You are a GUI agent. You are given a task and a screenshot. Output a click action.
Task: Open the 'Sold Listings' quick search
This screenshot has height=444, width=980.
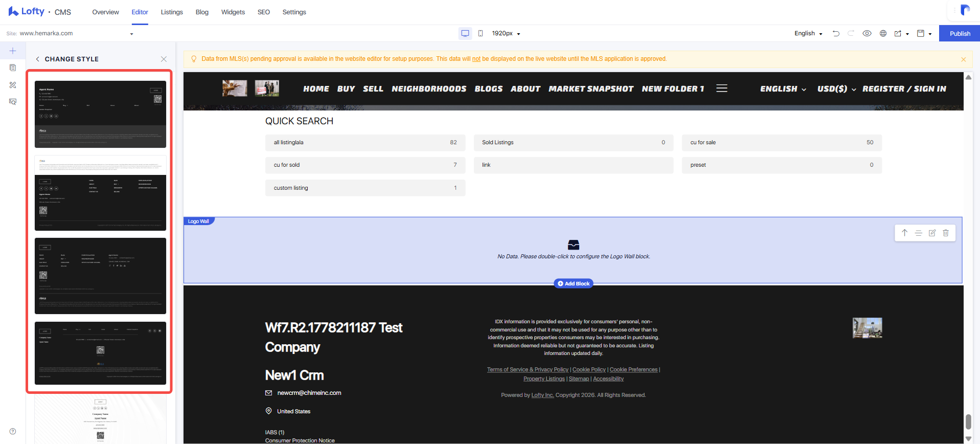(574, 143)
